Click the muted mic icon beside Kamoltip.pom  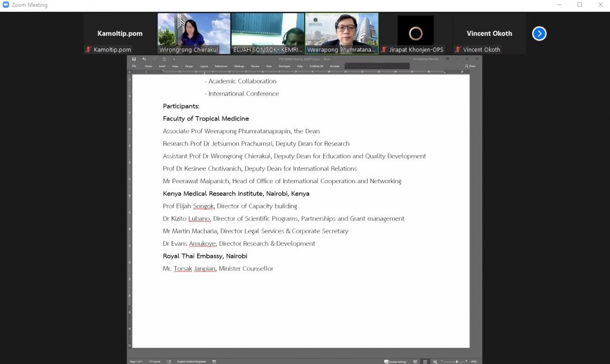coord(89,49)
